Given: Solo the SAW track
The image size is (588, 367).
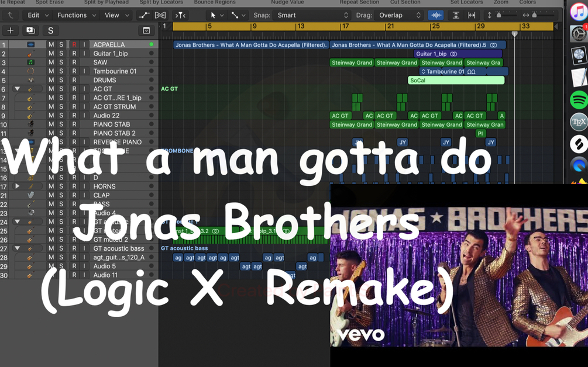Looking at the screenshot, I should coord(61,62).
